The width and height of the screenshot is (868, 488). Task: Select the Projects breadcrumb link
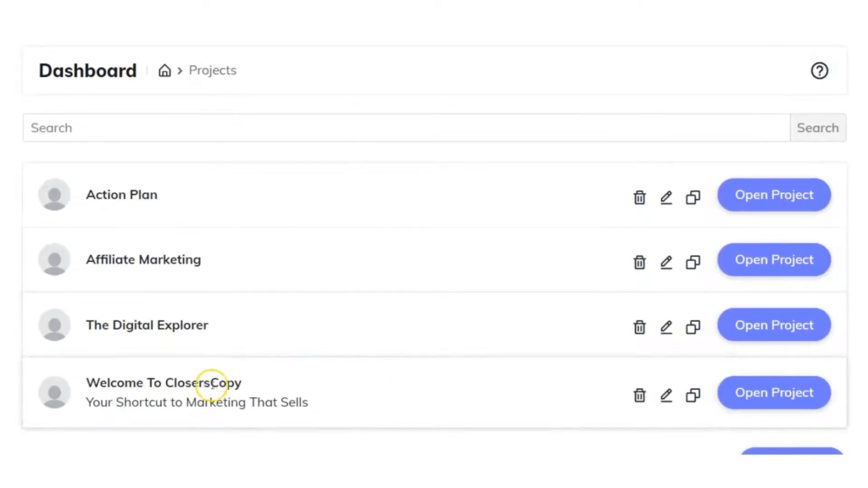pos(213,70)
